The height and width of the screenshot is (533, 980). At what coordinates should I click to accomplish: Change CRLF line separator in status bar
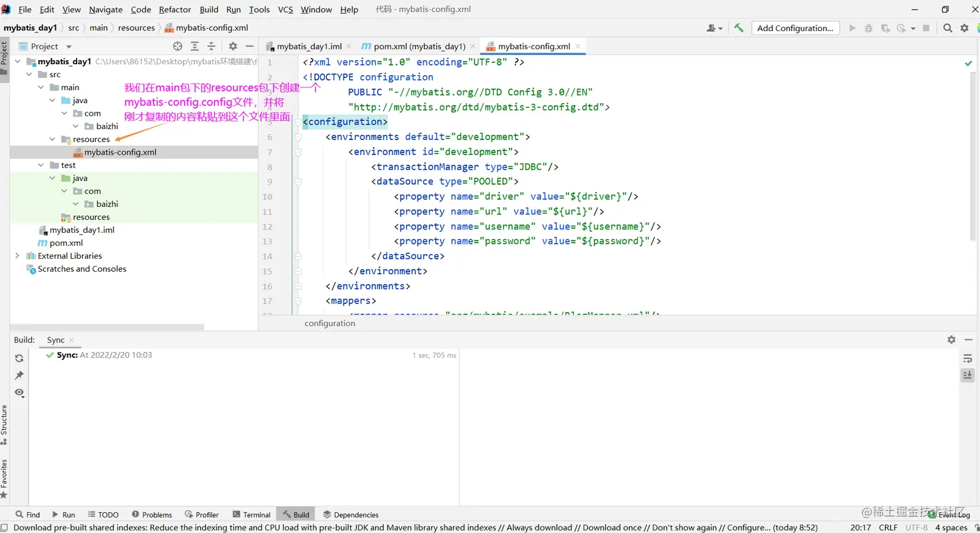888,527
